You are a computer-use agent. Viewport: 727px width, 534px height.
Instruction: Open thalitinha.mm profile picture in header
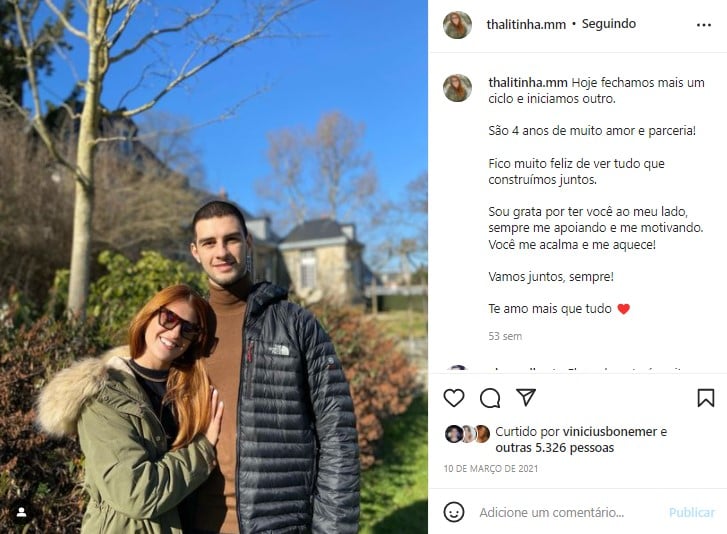point(457,25)
